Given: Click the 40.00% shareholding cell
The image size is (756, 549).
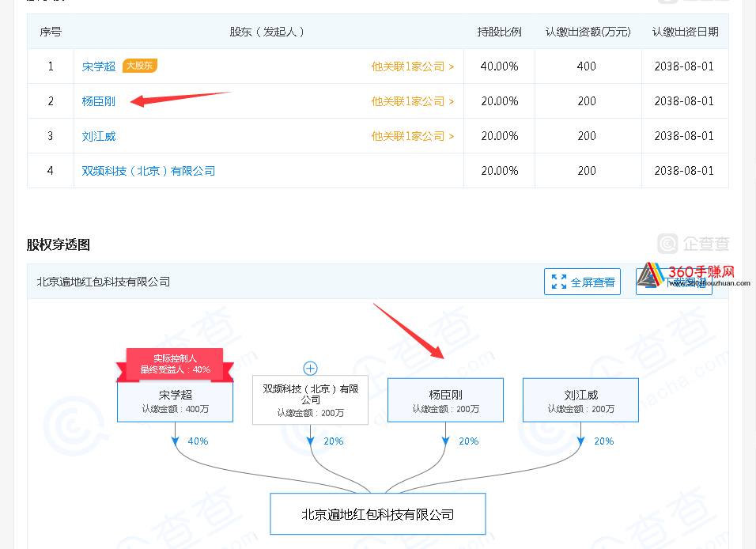Looking at the screenshot, I should [499, 66].
